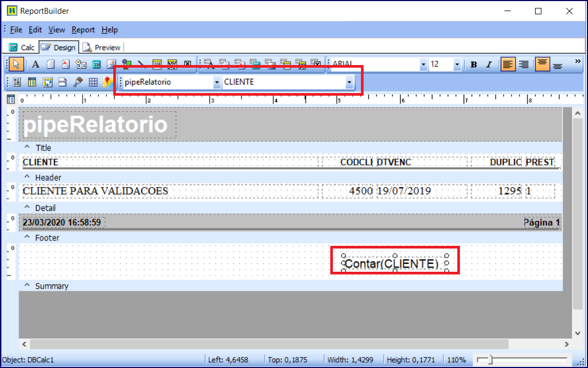Switch to the Design tab
Image resolution: width=588 pixels, height=368 pixels.
click(59, 47)
